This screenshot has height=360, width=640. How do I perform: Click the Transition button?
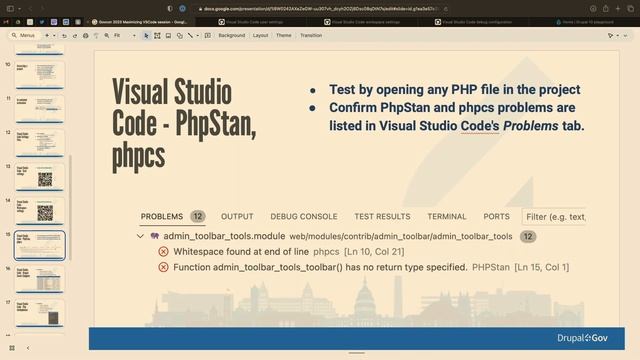(x=311, y=36)
